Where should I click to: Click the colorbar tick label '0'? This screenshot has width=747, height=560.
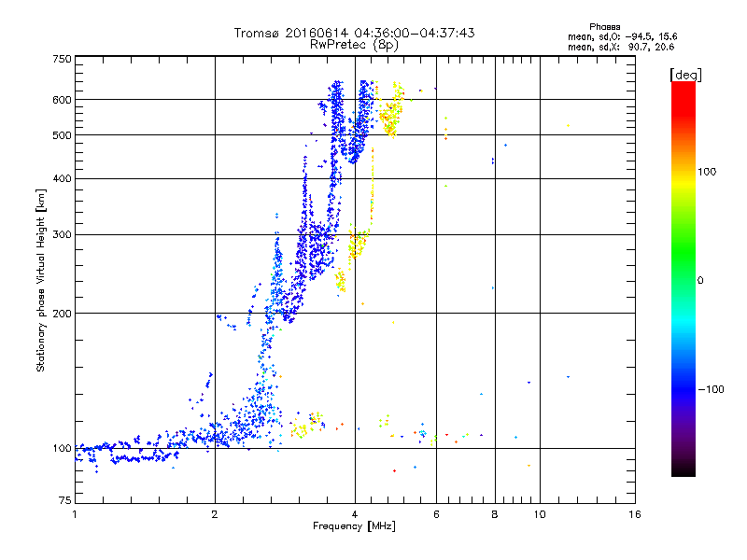pos(700,281)
